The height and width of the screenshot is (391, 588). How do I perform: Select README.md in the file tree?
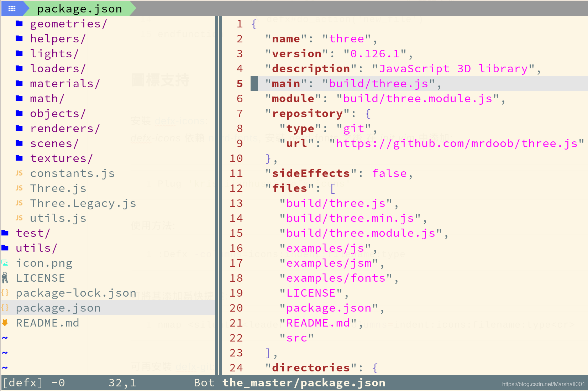pyautogui.click(x=48, y=323)
